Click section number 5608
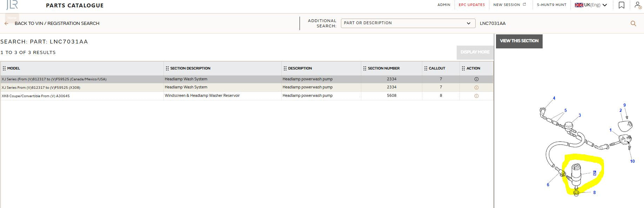This screenshot has height=208, width=644. [391, 95]
